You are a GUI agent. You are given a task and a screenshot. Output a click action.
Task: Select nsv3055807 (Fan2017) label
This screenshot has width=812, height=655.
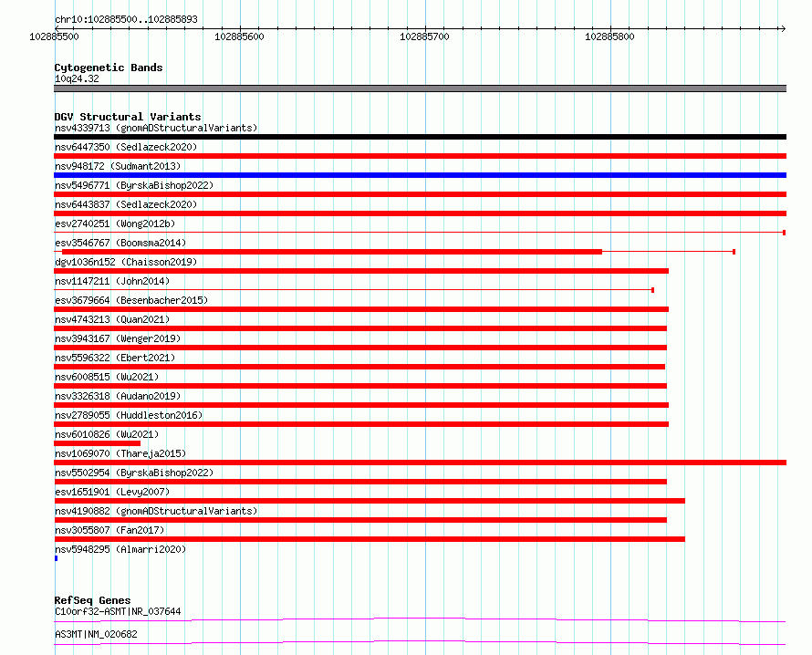click(x=109, y=530)
